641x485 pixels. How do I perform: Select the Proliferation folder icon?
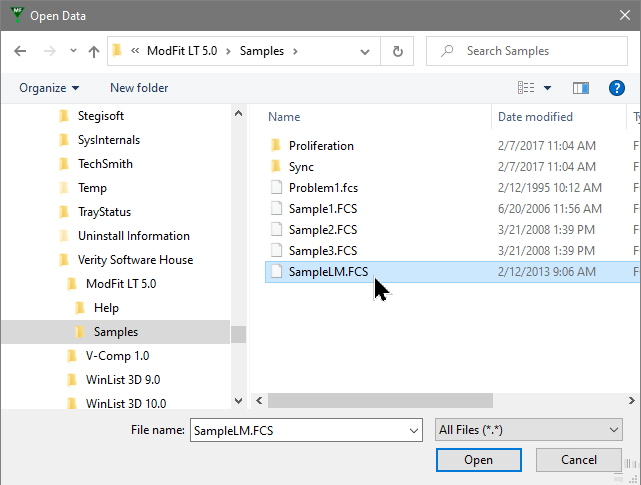pyautogui.click(x=277, y=146)
